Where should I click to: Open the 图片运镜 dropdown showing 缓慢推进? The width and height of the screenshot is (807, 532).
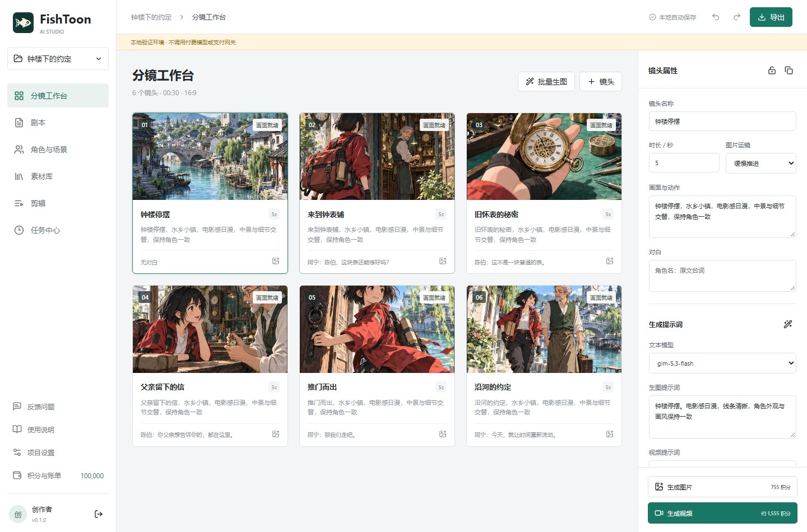760,163
